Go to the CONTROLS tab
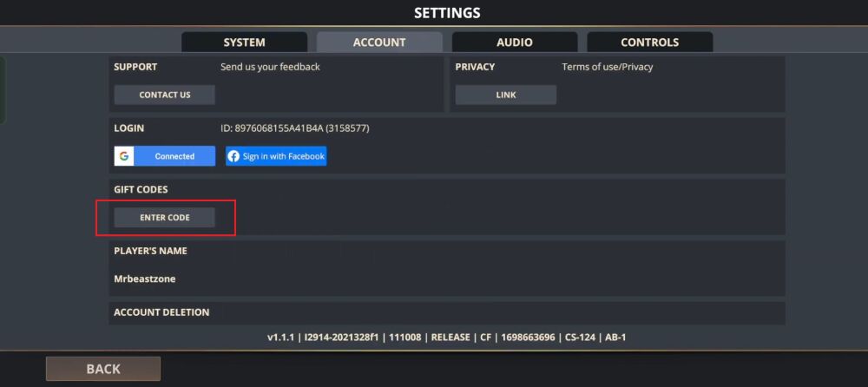Screen dimensions: 868x387 (649, 42)
